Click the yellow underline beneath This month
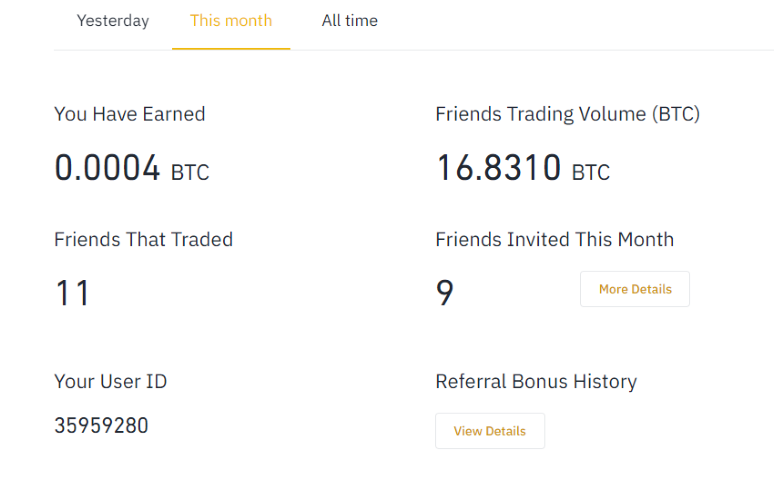The width and height of the screenshot is (780, 485). coord(231,48)
